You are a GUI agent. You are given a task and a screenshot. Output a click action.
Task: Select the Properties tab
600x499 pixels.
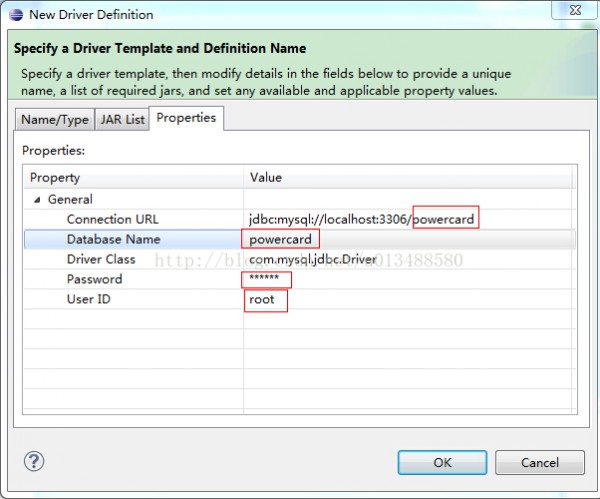click(x=186, y=118)
